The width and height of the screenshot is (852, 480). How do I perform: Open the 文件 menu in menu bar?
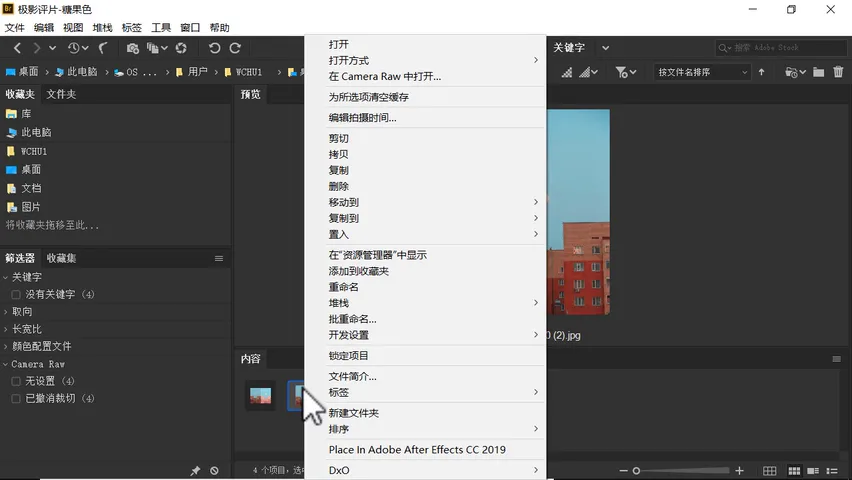pyautogui.click(x=15, y=28)
